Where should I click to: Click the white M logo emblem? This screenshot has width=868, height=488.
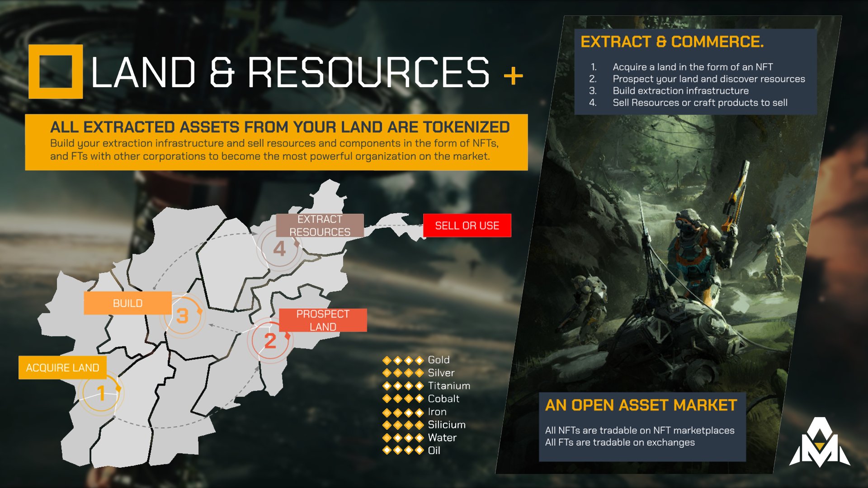click(819, 442)
